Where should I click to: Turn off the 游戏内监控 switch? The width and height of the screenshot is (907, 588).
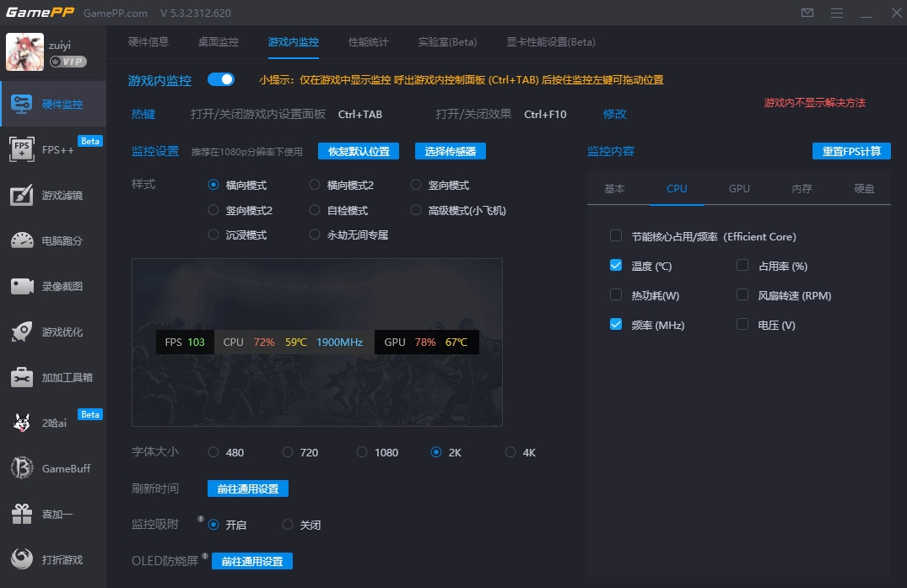[x=221, y=79]
